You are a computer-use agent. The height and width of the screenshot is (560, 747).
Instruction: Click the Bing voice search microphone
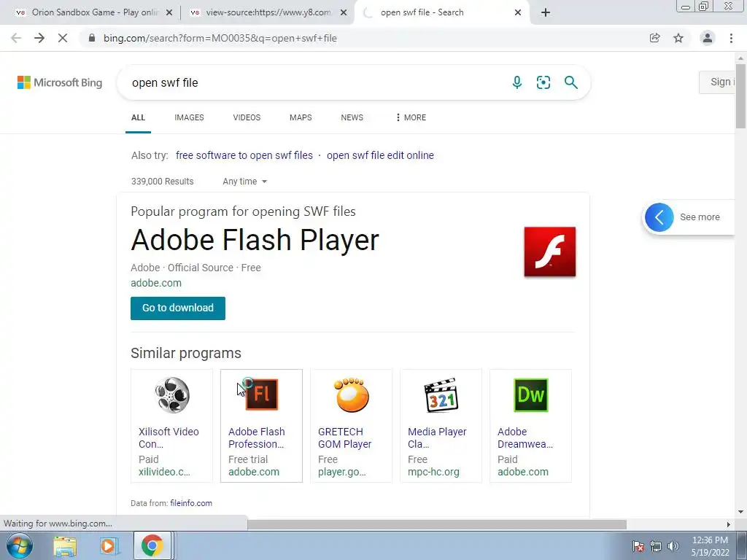(517, 82)
